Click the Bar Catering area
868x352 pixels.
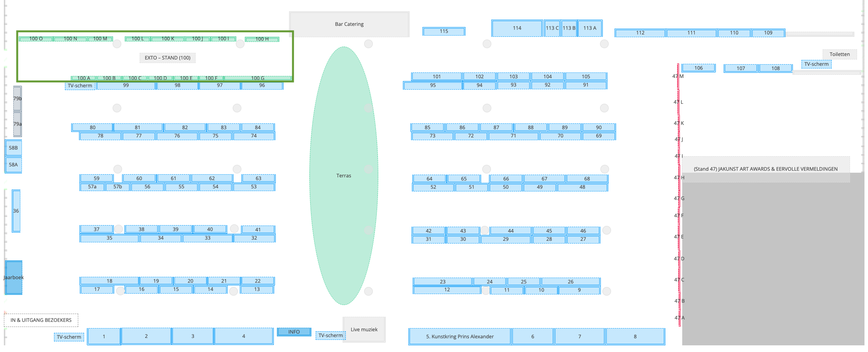[x=349, y=24]
